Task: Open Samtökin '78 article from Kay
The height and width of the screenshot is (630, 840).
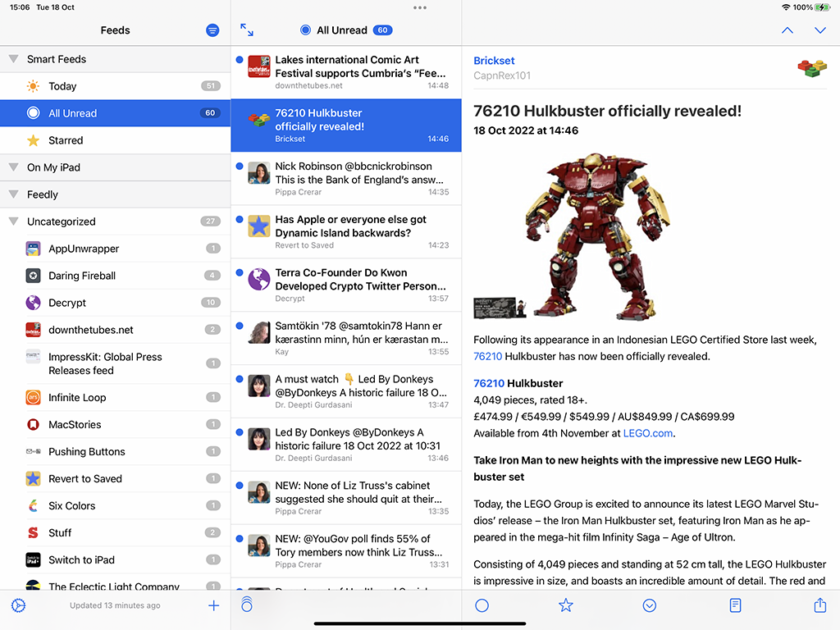Action: point(346,338)
